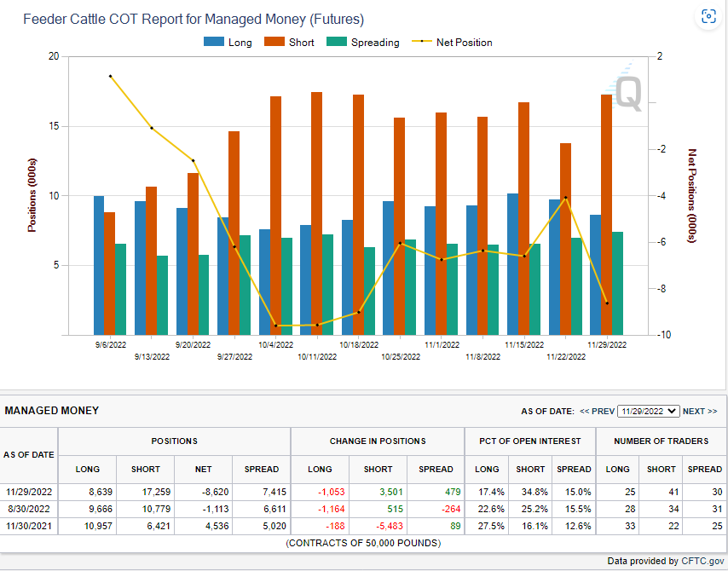Click the spread position value 7,415

click(x=274, y=492)
